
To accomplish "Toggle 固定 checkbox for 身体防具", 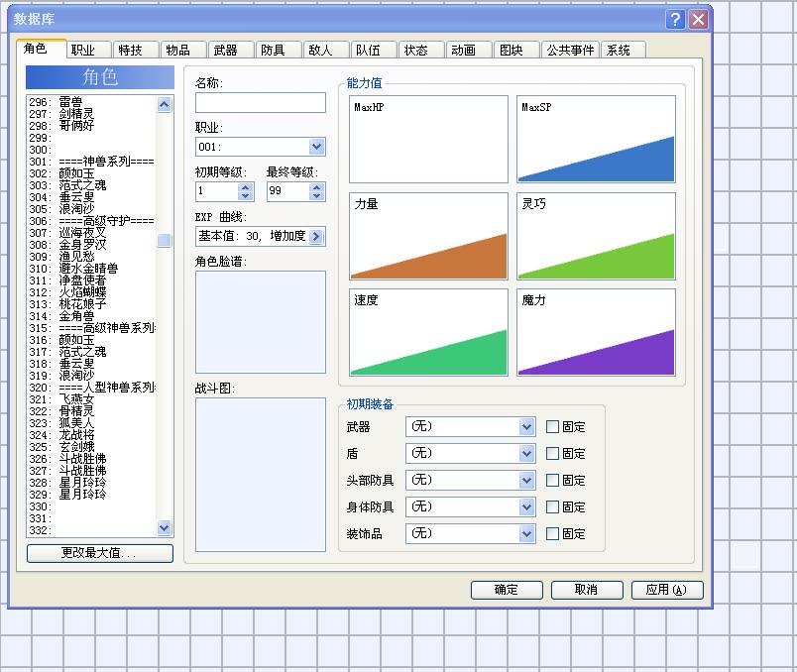I will (552, 506).
